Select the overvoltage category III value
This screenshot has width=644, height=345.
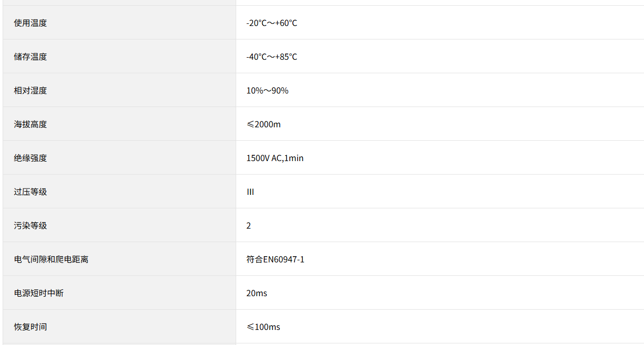tap(250, 192)
